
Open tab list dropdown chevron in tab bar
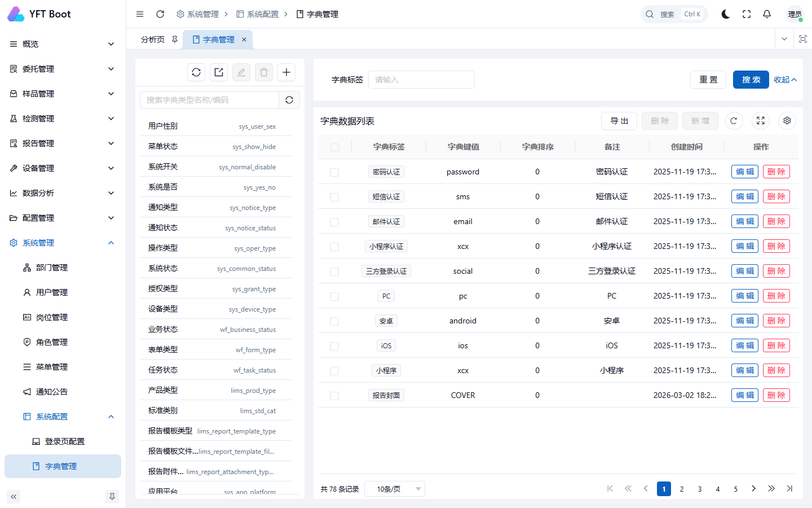pyautogui.click(x=784, y=39)
